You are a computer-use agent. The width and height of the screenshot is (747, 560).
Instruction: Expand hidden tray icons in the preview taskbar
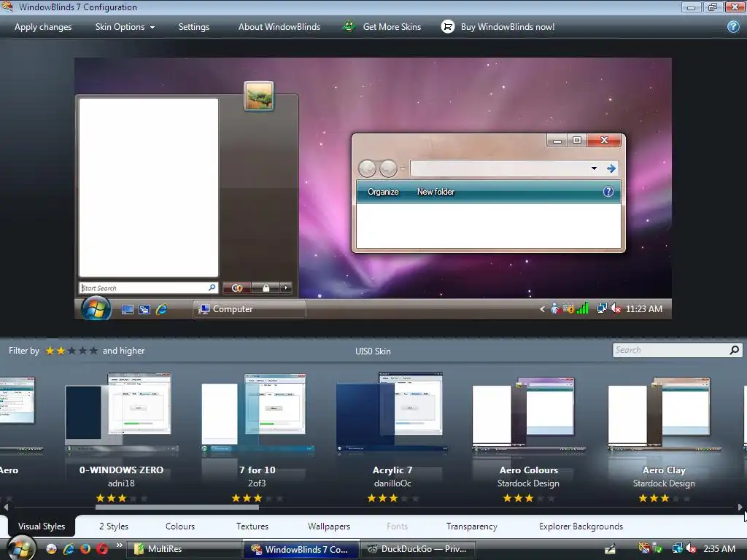tap(542, 309)
